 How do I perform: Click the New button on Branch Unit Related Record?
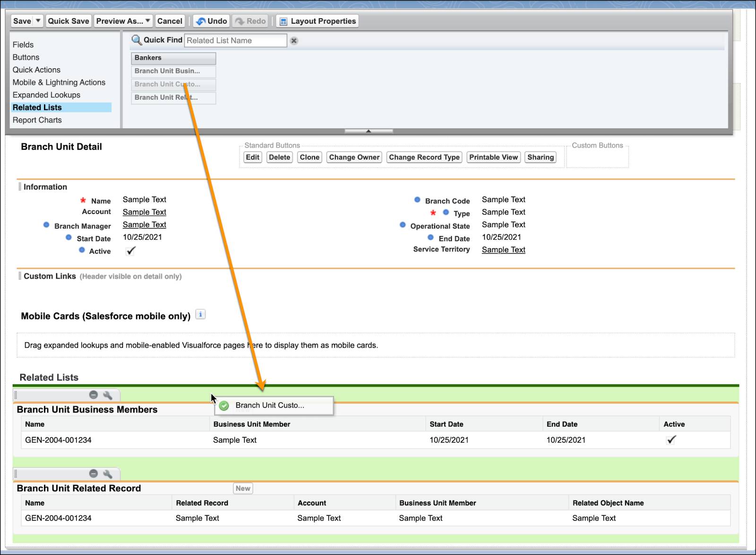tap(243, 488)
